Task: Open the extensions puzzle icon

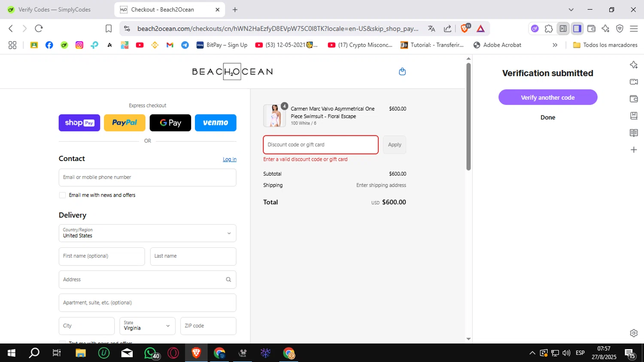Action: 549,29
